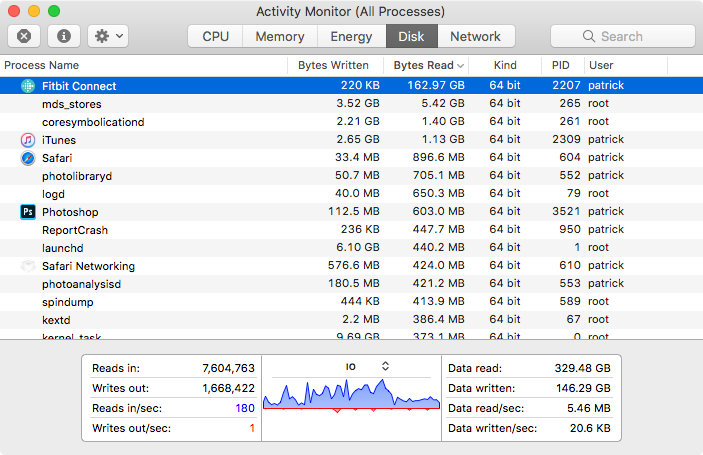The image size is (703, 455).
Task: Switch to the CPU tab
Action: coord(215,36)
